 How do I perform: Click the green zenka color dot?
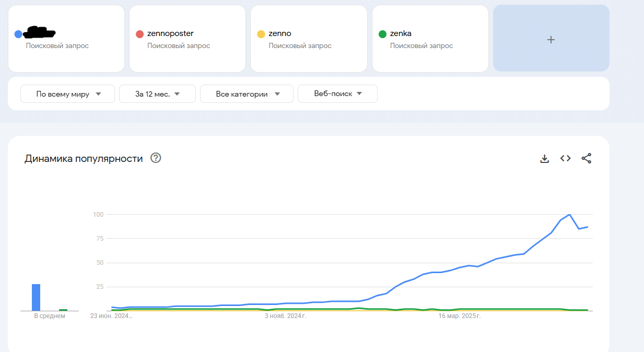coord(382,34)
